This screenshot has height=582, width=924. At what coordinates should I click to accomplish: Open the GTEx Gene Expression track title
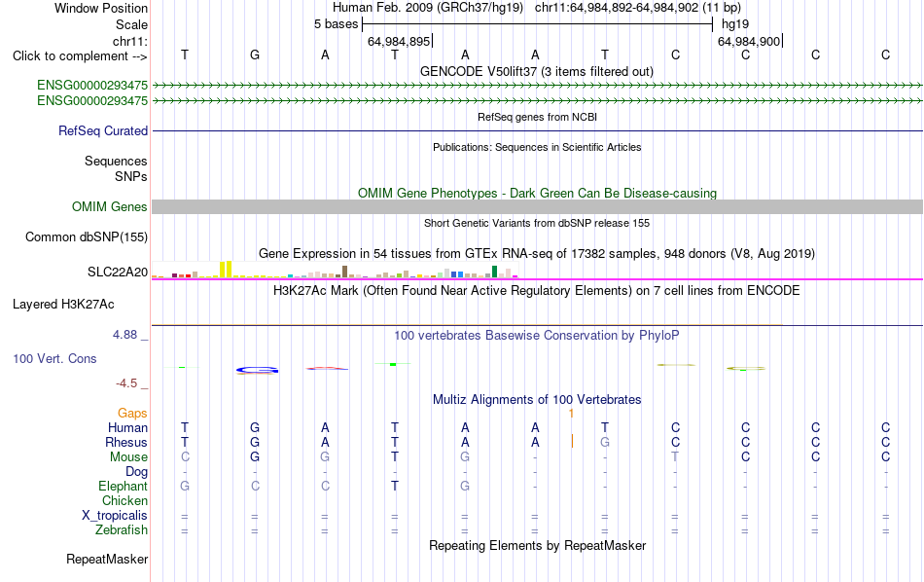coord(537,254)
